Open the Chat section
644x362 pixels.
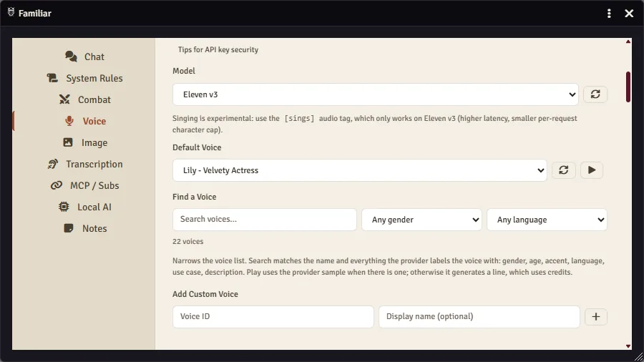tap(84, 57)
